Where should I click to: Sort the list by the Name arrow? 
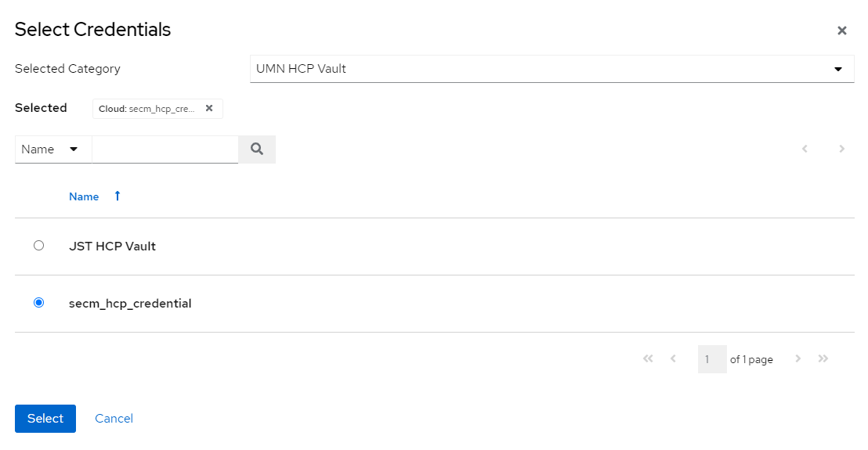pos(118,196)
